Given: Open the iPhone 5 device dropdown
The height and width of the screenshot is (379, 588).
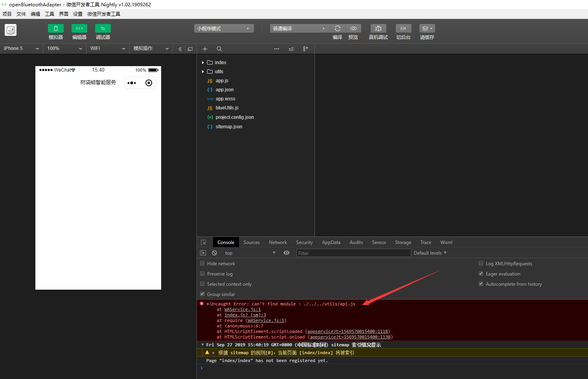Looking at the screenshot, I should click(x=21, y=48).
